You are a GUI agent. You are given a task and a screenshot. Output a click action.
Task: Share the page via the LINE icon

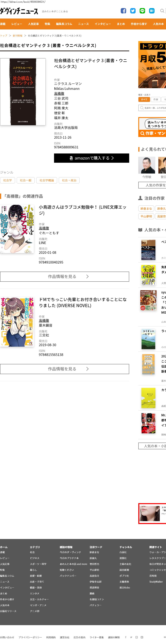142,11
